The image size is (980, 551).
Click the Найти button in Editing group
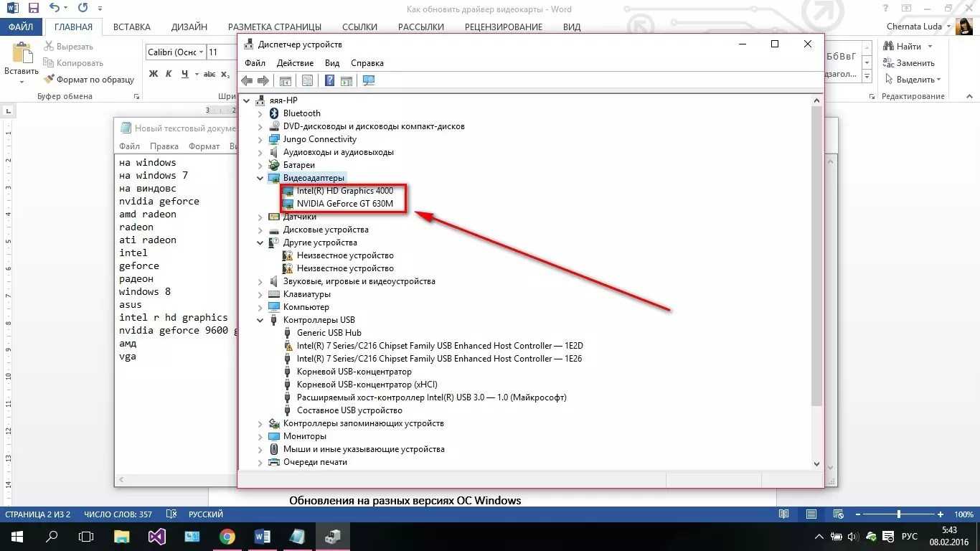click(x=903, y=47)
